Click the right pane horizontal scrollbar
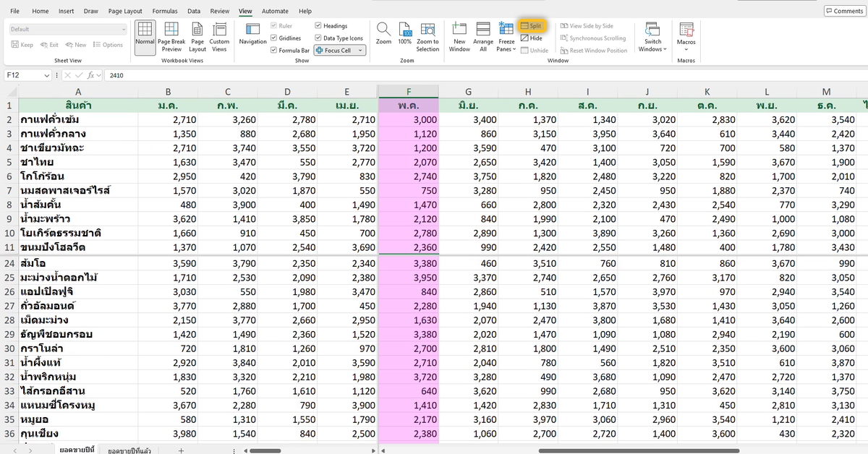 639,450
